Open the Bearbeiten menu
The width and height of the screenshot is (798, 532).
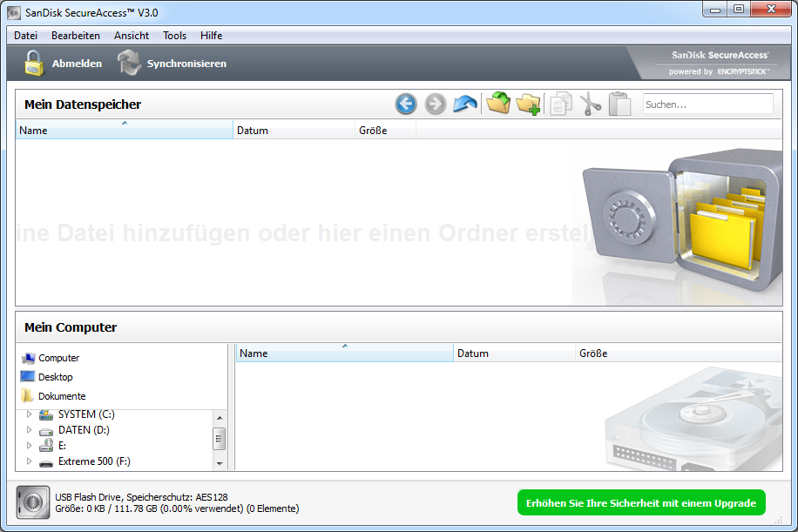tap(75, 36)
